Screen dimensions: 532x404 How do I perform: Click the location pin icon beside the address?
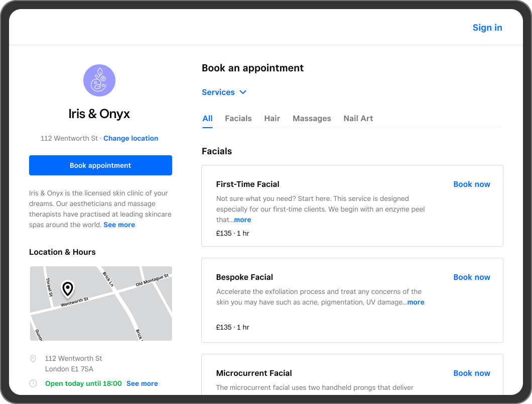coord(33,358)
